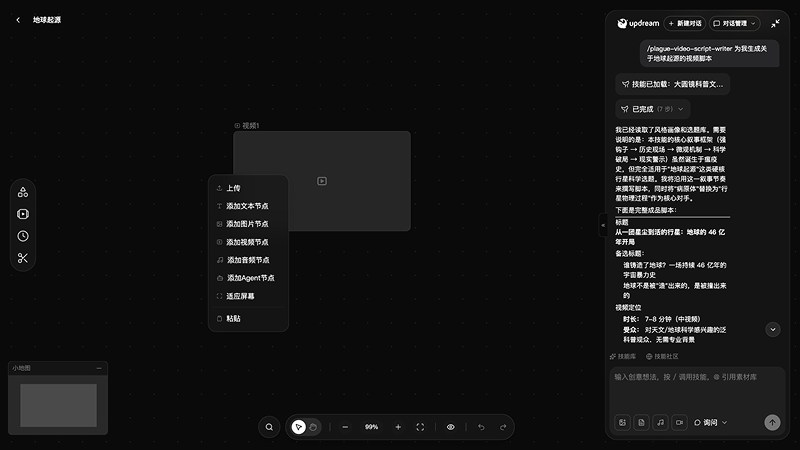The height and width of the screenshot is (450, 800).
Task: Click the 地球起源 project title
Action: tap(47, 20)
